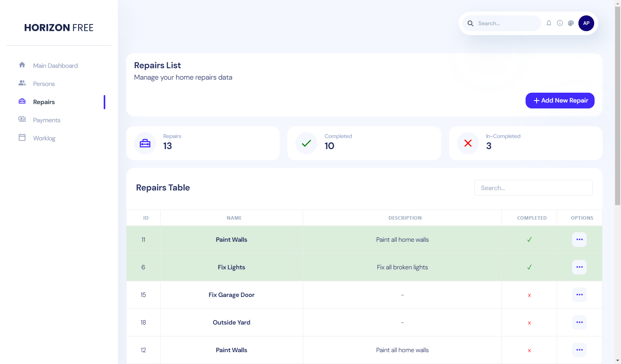This screenshot has width=621, height=364.
Task: Open the notifications bell icon
Action: [x=548, y=23]
